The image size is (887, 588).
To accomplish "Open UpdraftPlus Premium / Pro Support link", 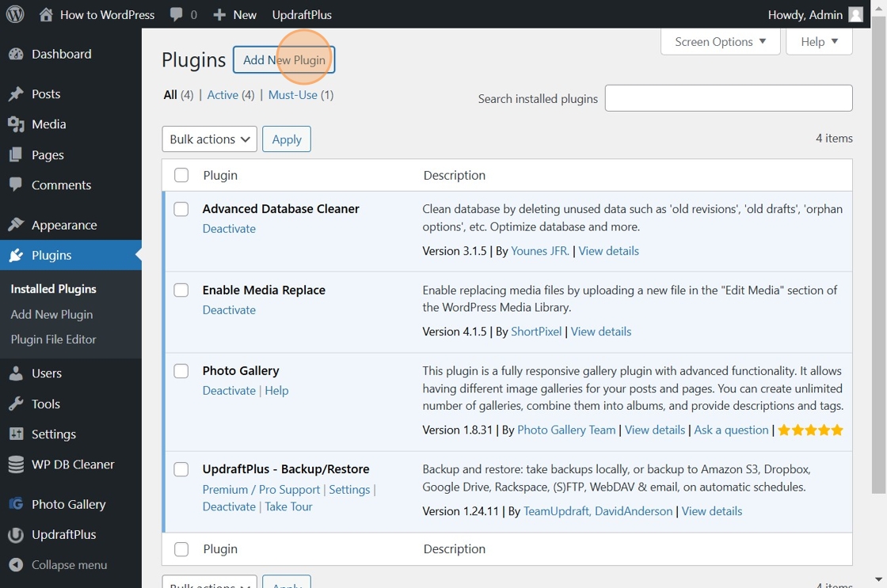I will point(261,490).
